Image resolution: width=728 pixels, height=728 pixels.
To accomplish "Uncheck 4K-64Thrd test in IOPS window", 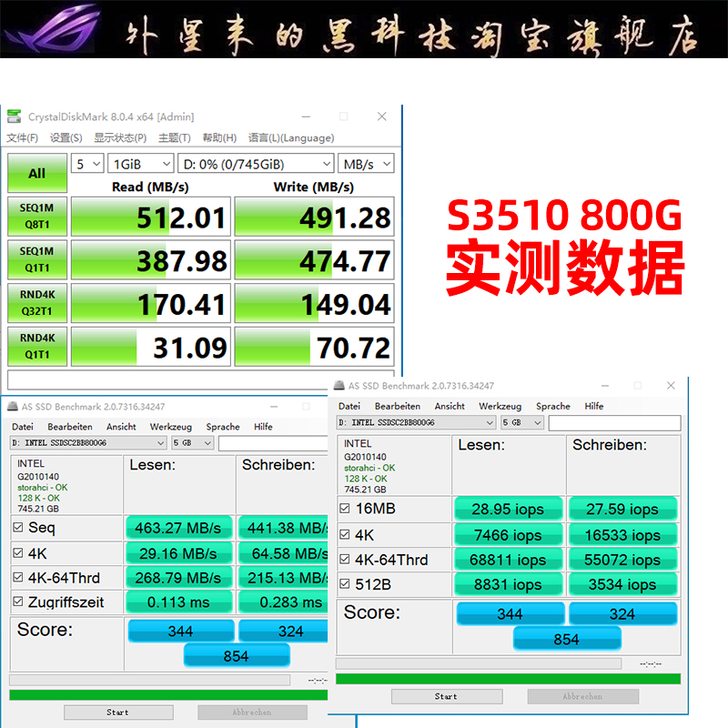I will [x=345, y=559].
